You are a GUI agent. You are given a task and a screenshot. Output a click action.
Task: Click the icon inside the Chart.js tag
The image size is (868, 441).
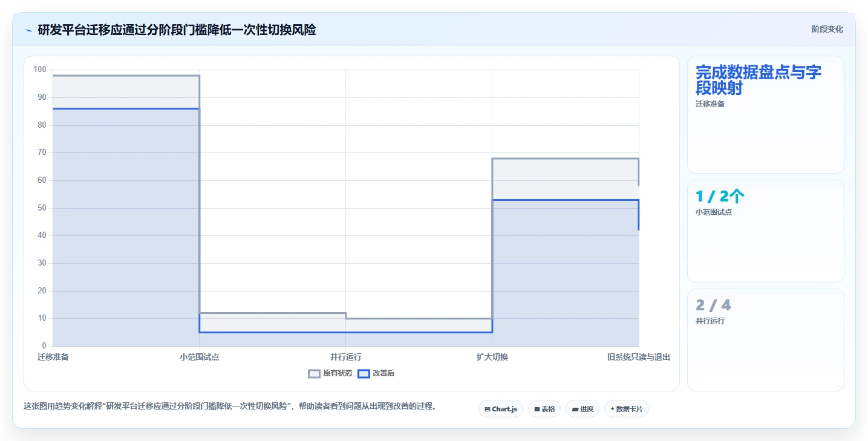[x=488, y=410]
